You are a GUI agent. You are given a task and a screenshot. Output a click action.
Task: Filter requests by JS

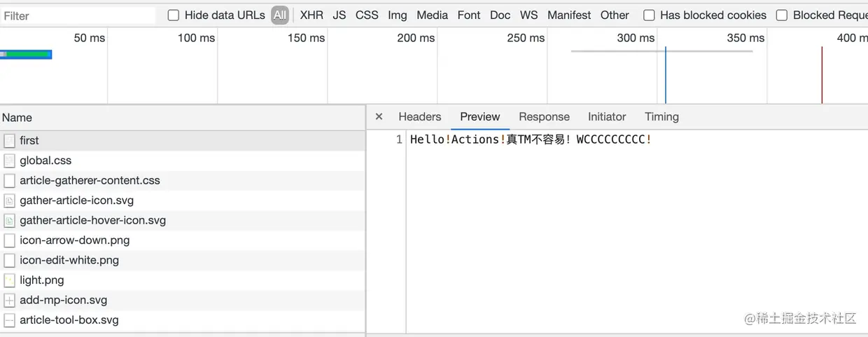(x=339, y=15)
